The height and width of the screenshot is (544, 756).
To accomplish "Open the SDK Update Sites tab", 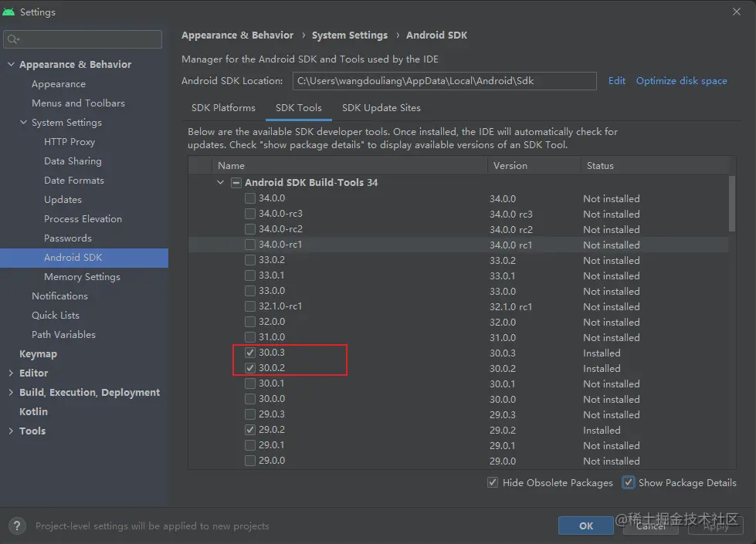I will 381,108.
